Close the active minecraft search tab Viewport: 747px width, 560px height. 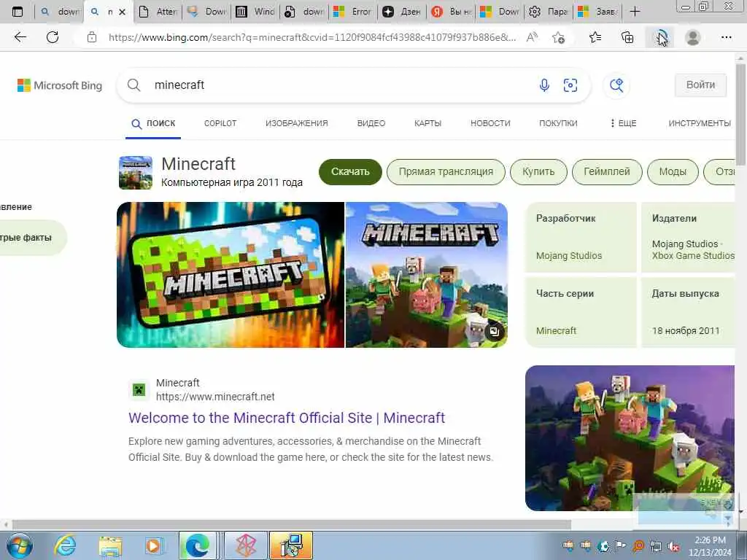tap(123, 12)
